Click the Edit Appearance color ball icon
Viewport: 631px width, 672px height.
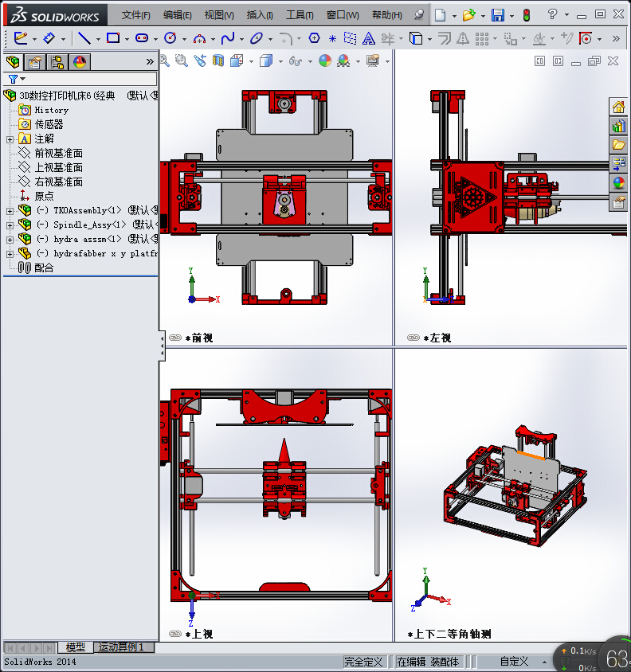click(325, 61)
